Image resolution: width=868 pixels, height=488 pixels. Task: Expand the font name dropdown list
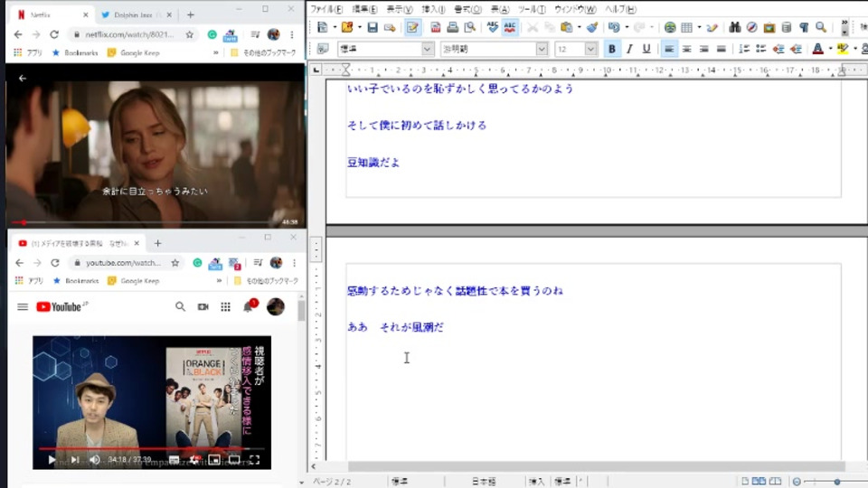tap(542, 49)
